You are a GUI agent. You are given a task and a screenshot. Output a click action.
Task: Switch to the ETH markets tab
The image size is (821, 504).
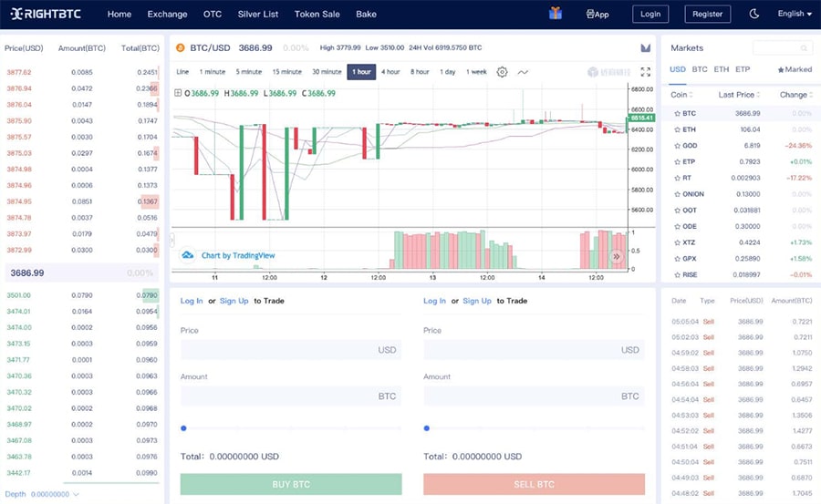pyautogui.click(x=721, y=69)
